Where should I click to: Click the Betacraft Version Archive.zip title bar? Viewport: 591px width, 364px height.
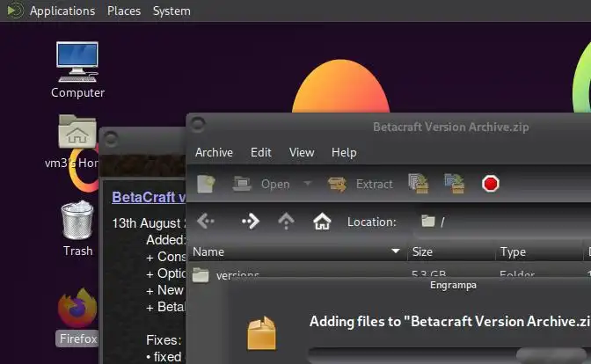tap(451, 127)
